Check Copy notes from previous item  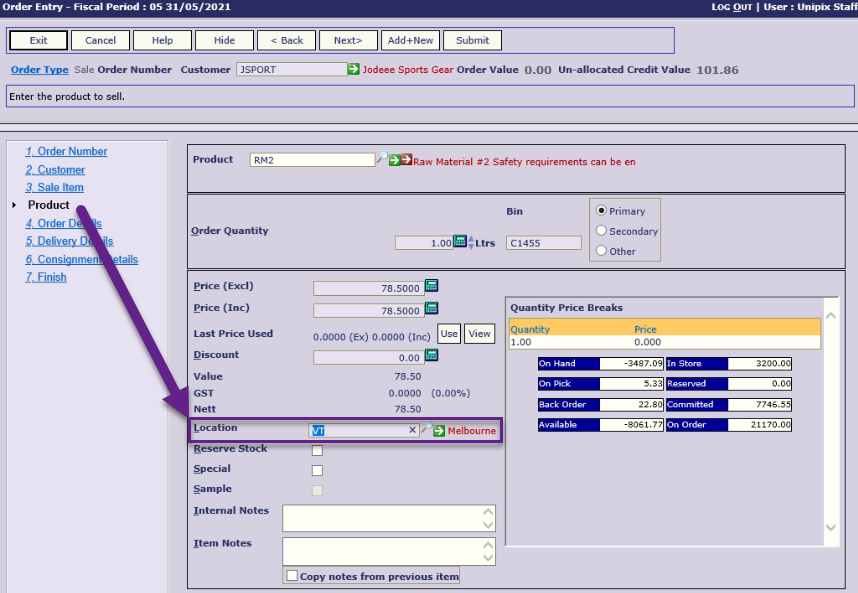click(x=292, y=576)
